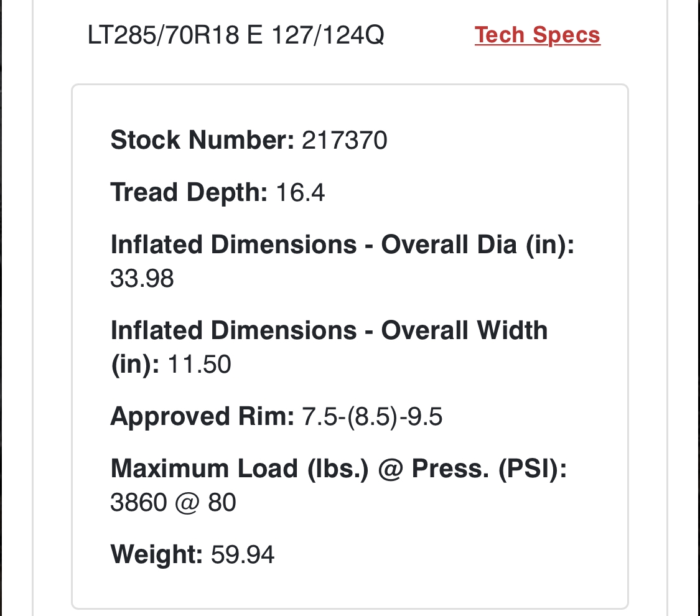Select the weight value 59.94
Image resolution: width=700 pixels, height=616 pixels.
(x=243, y=554)
